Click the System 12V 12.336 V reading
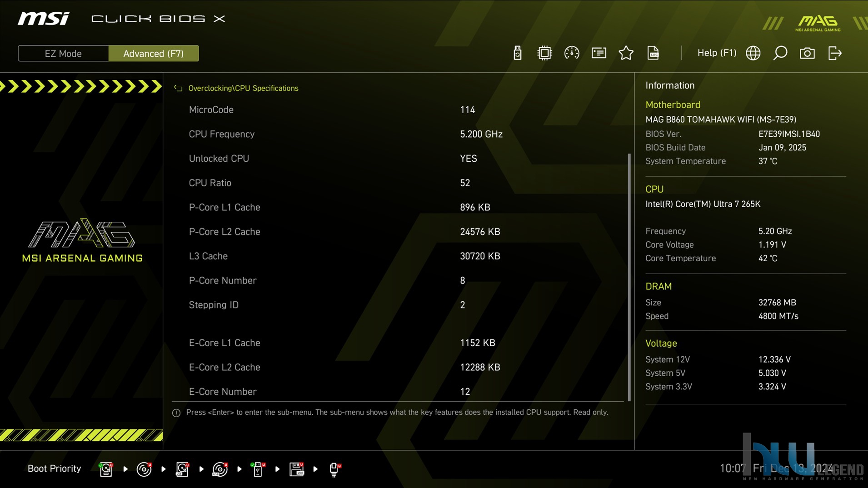This screenshot has width=868, height=488. pos(774,359)
